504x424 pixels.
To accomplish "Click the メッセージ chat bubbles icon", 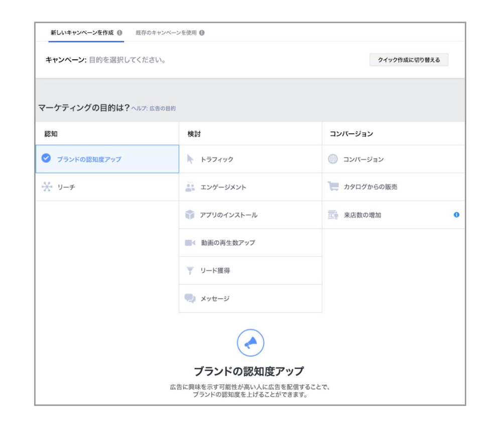I will pos(190,298).
